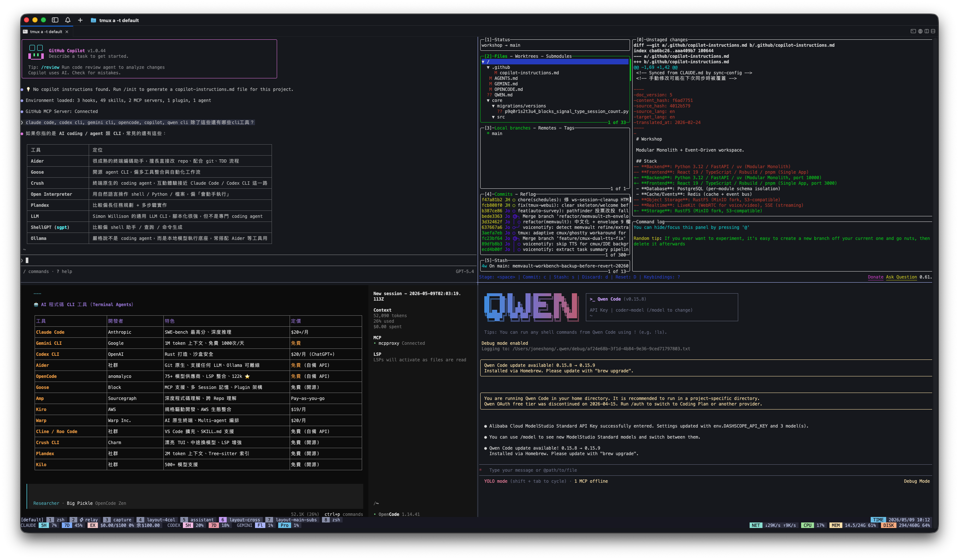Click 'Reset: D' keybinding hint
This screenshot has width=959, height=560.
(625, 277)
